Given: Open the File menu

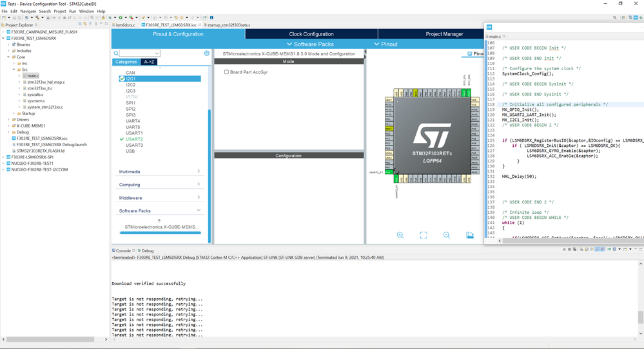Looking at the screenshot, I should pos(4,11).
